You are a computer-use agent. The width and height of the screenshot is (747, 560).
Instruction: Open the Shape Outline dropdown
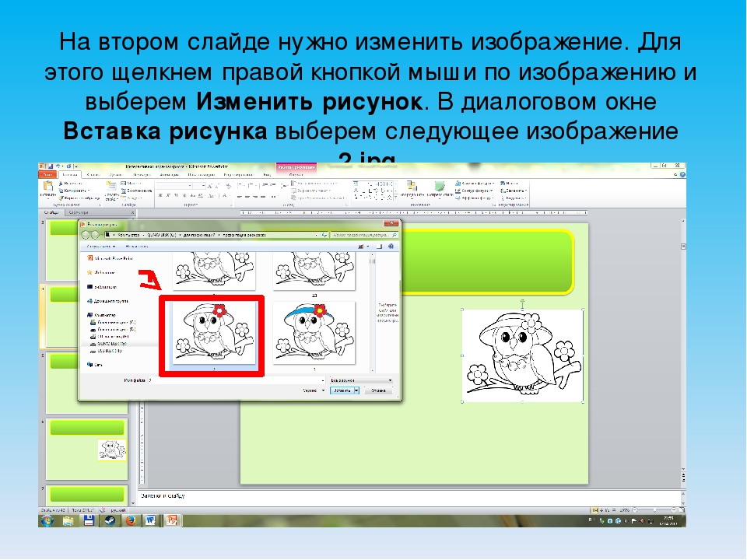(x=475, y=191)
